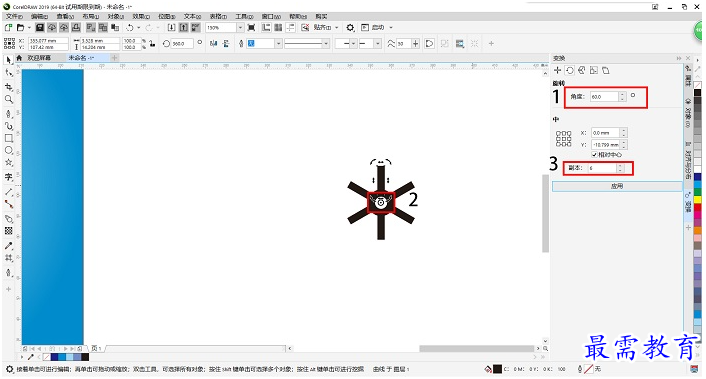Click the Export icon
Screen dimensions: 706x379
click(184, 27)
